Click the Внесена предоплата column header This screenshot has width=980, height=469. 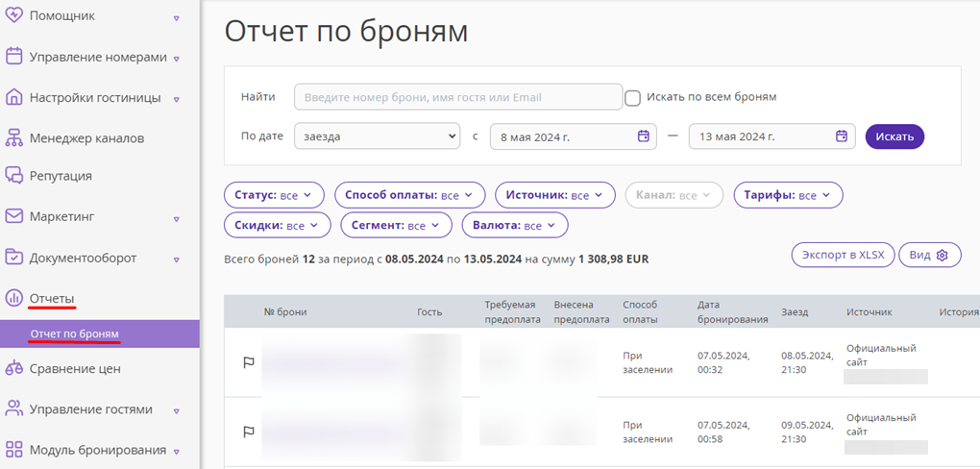[x=581, y=311]
